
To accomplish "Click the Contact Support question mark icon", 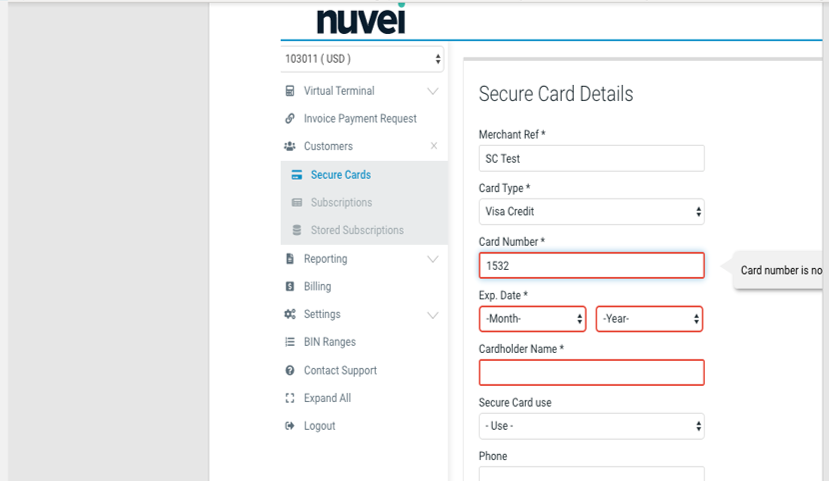I will pos(290,371).
